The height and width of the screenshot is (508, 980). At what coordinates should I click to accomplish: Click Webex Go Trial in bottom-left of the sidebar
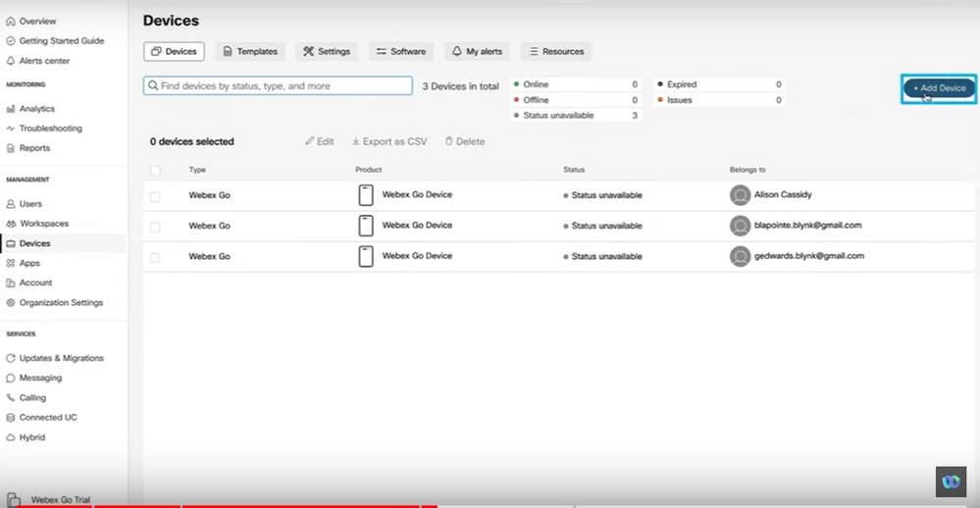pos(50,499)
